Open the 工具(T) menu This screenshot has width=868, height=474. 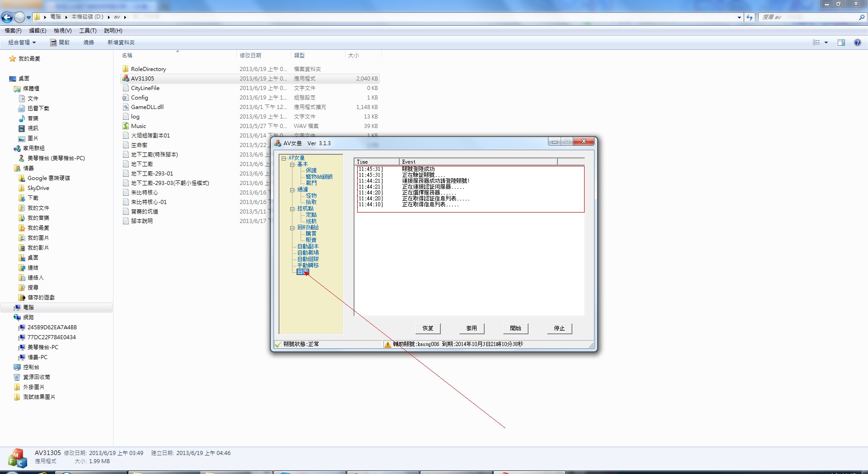click(x=88, y=31)
